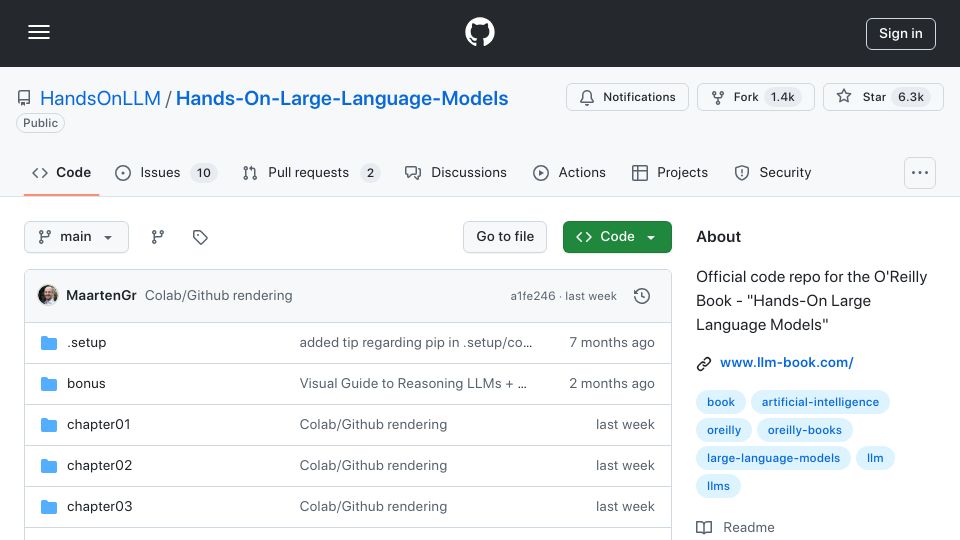The width and height of the screenshot is (960, 540).
Task: Click the bonus folder icon
Action: (49, 384)
